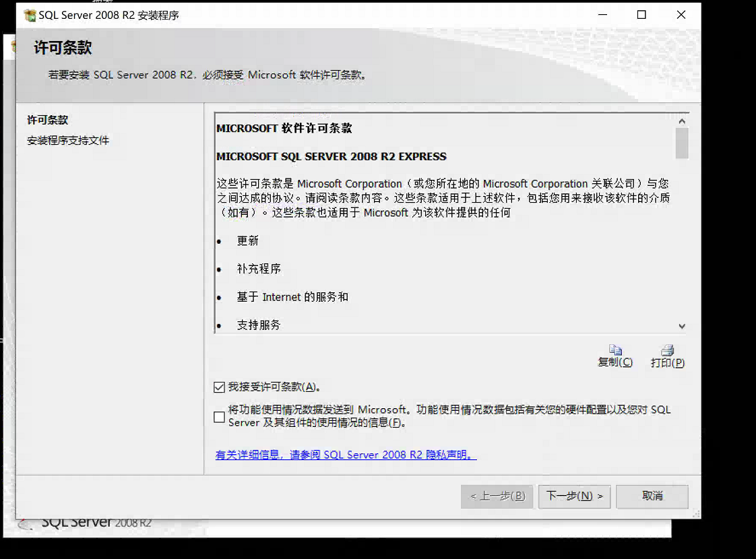Screen dimensions: 756x559
Task: Enable sending feature usage data to Microsoft
Action: coord(220,417)
